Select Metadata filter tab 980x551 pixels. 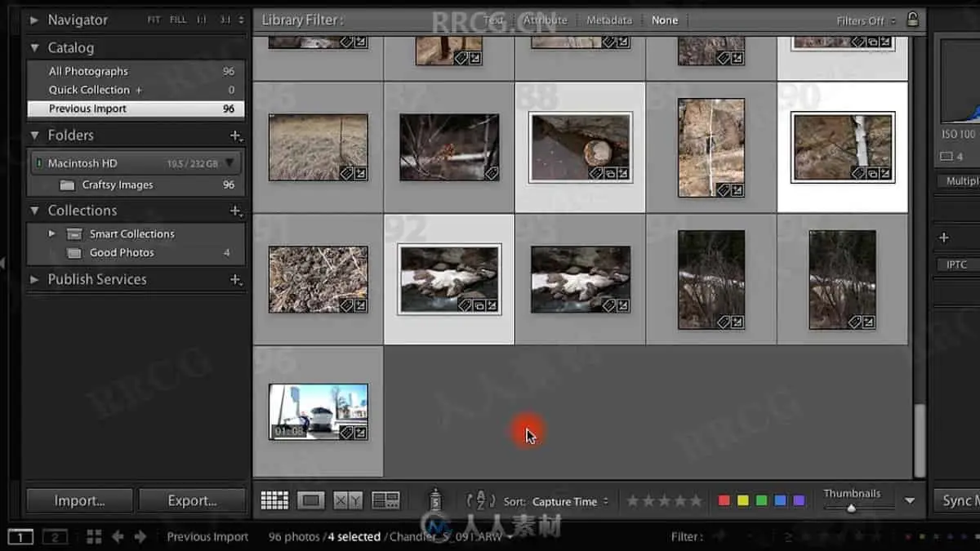coord(608,20)
